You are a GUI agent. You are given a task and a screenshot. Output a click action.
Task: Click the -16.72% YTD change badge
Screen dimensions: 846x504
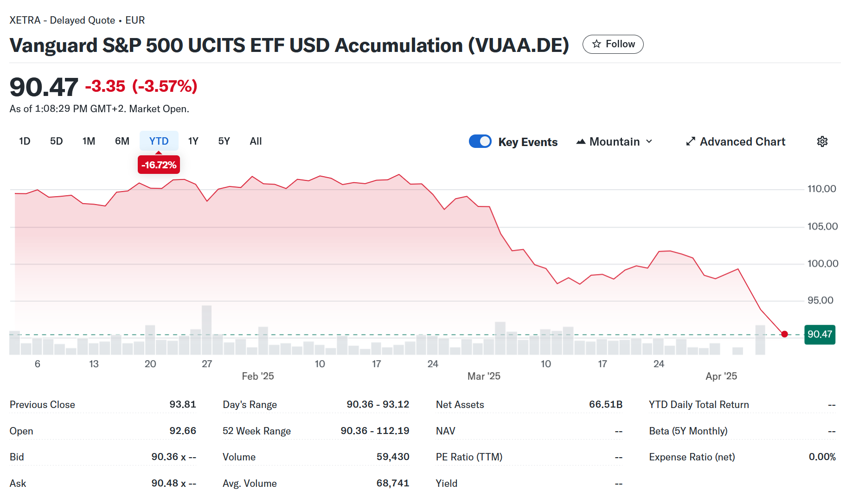click(159, 165)
